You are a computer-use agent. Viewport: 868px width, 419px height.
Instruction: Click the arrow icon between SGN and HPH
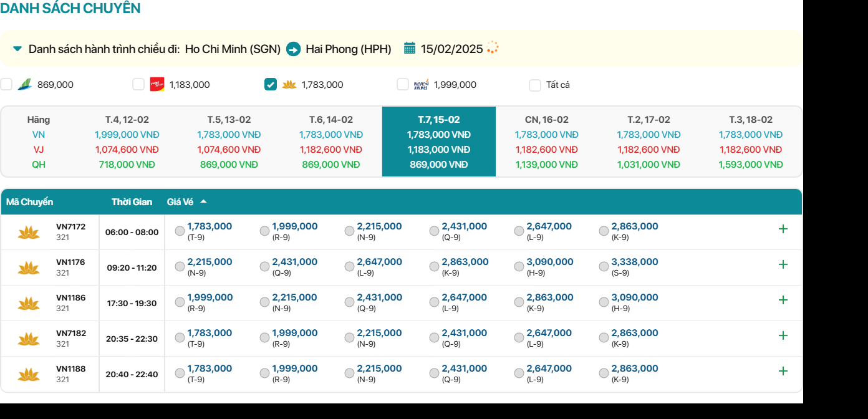pos(293,49)
